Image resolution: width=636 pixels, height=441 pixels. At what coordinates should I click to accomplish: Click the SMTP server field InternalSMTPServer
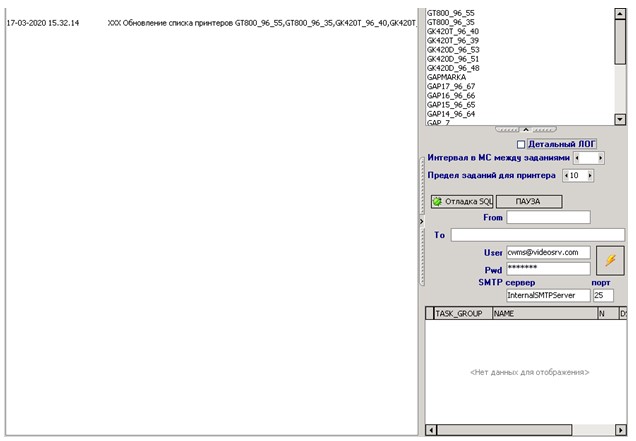pyautogui.click(x=548, y=296)
